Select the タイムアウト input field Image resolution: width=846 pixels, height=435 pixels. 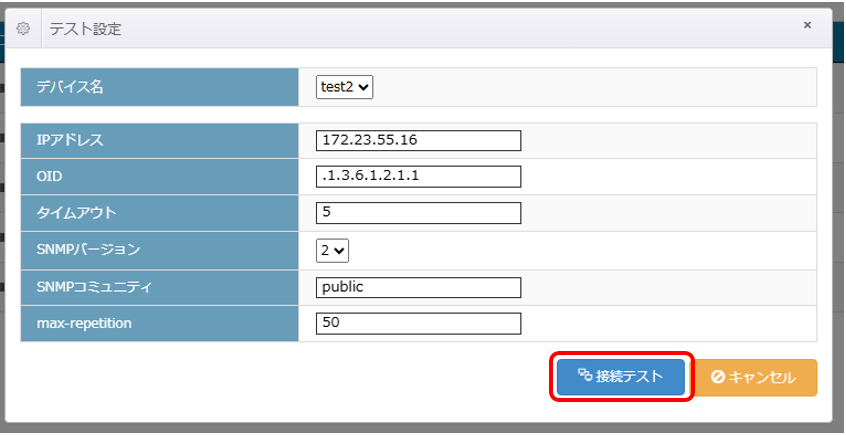[x=418, y=213]
